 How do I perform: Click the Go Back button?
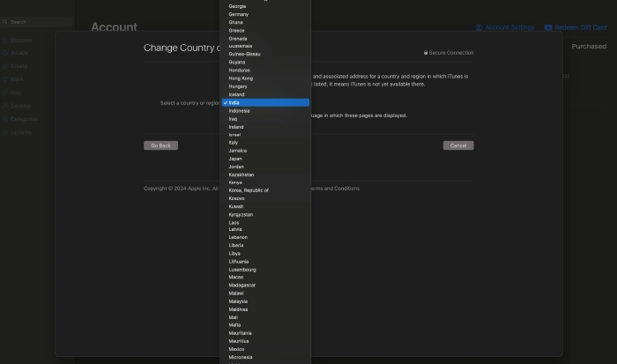160,145
